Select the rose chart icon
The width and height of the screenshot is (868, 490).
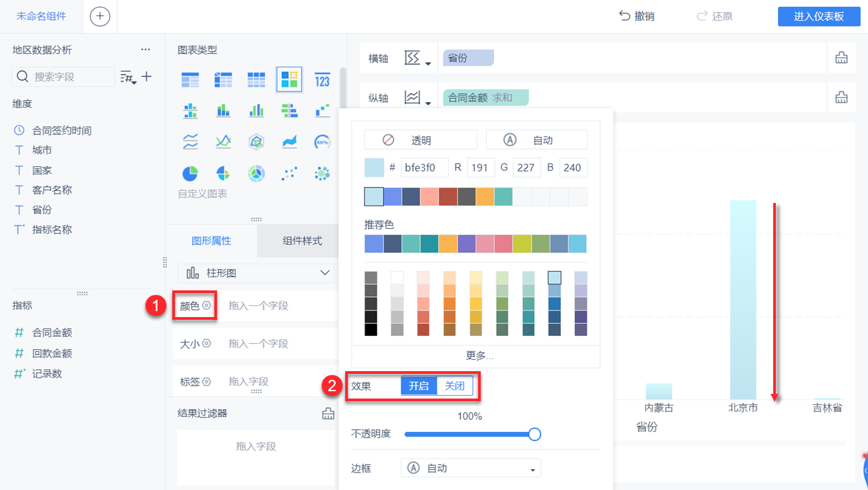(x=223, y=174)
